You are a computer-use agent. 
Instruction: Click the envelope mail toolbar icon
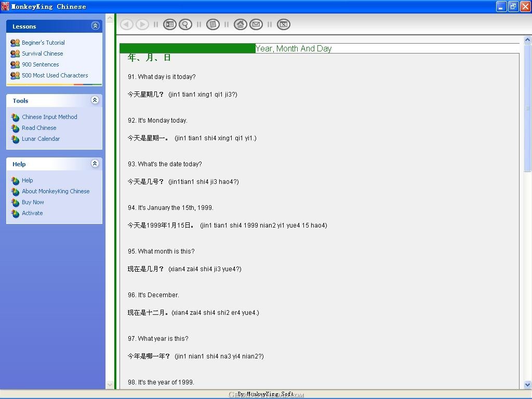click(256, 24)
